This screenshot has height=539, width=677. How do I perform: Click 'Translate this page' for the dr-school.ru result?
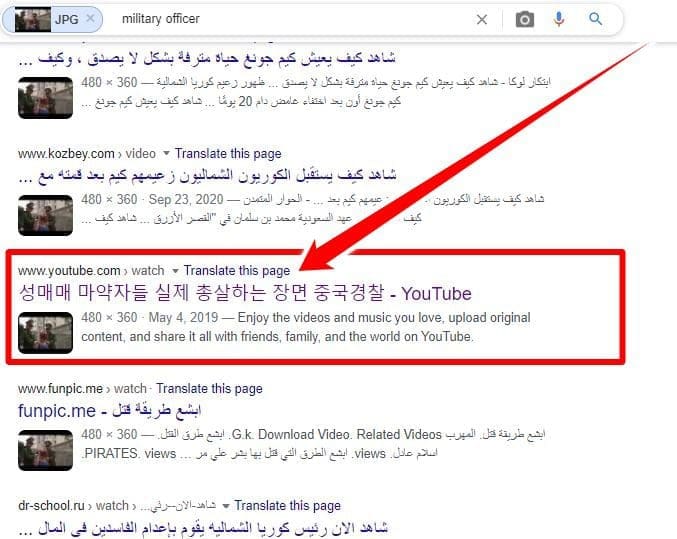pyautogui.click(x=287, y=506)
